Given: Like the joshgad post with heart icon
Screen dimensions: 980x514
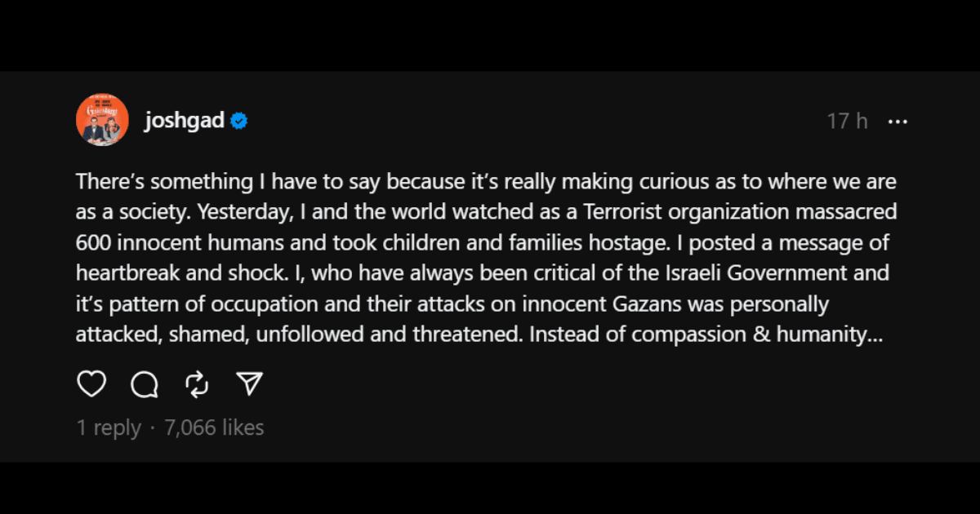Looking at the screenshot, I should click(91, 383).
